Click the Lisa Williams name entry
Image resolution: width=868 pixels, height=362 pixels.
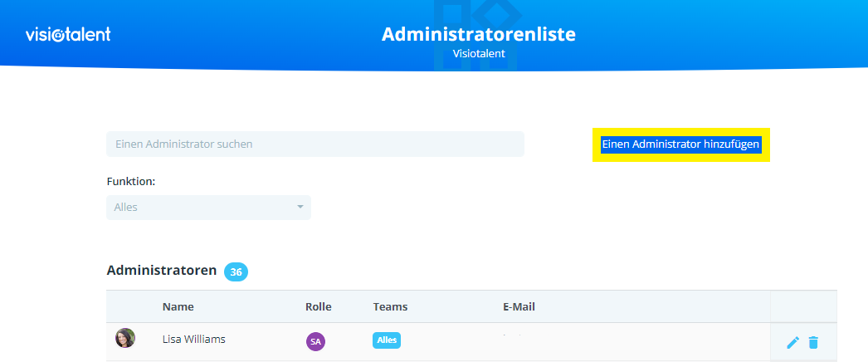pos(193,339)
